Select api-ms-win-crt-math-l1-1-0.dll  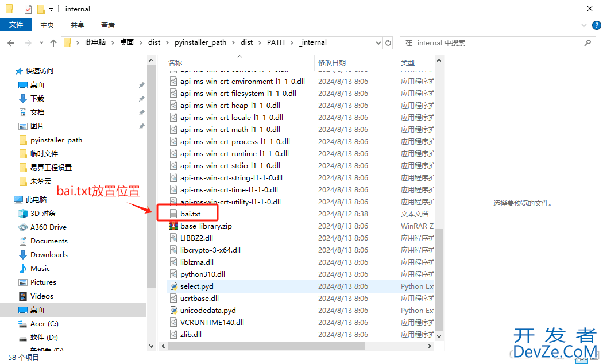click(x=230, y=130)
